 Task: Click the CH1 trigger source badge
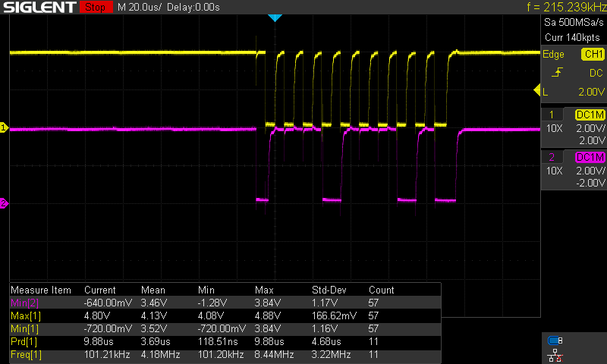click(593, 54)
